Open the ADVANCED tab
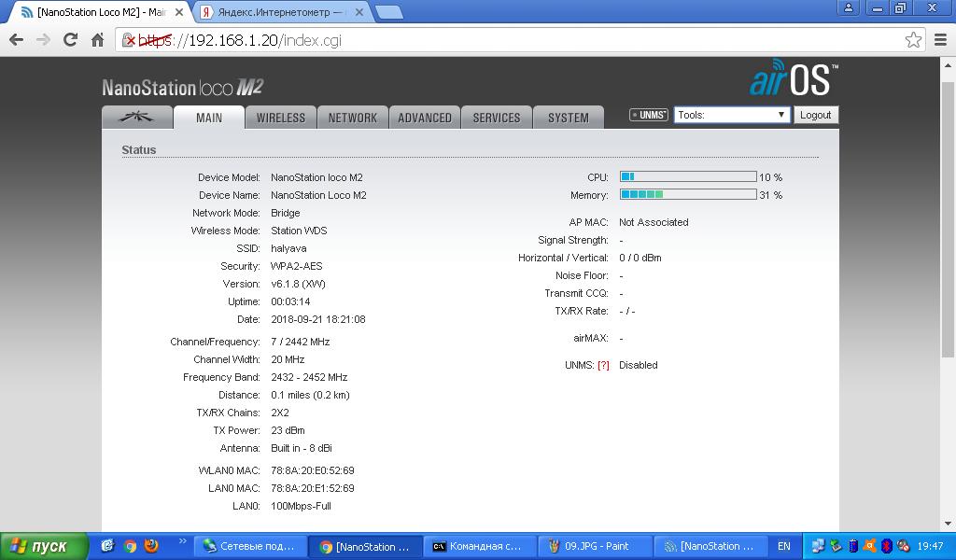Screen dimensions: 956x560 pos(425,118)
